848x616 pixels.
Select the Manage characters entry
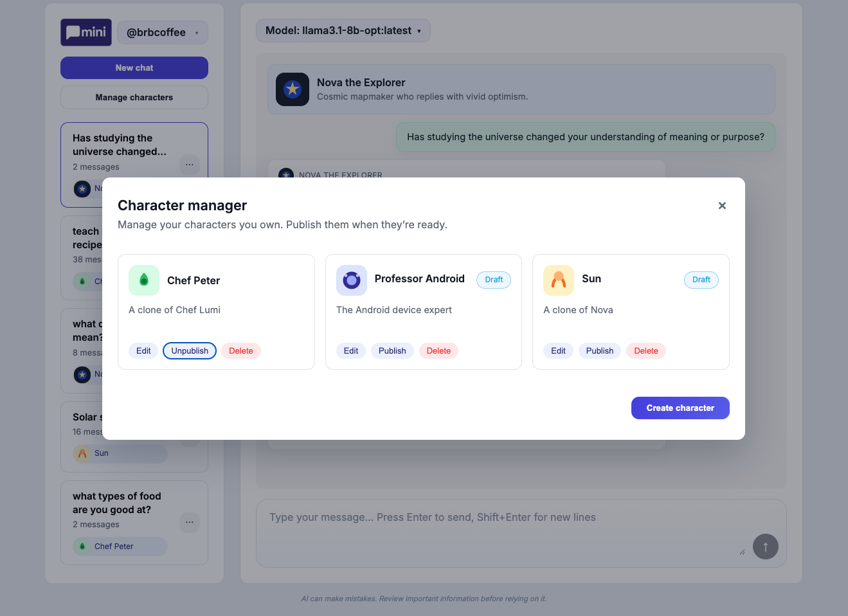pos(134,97)
